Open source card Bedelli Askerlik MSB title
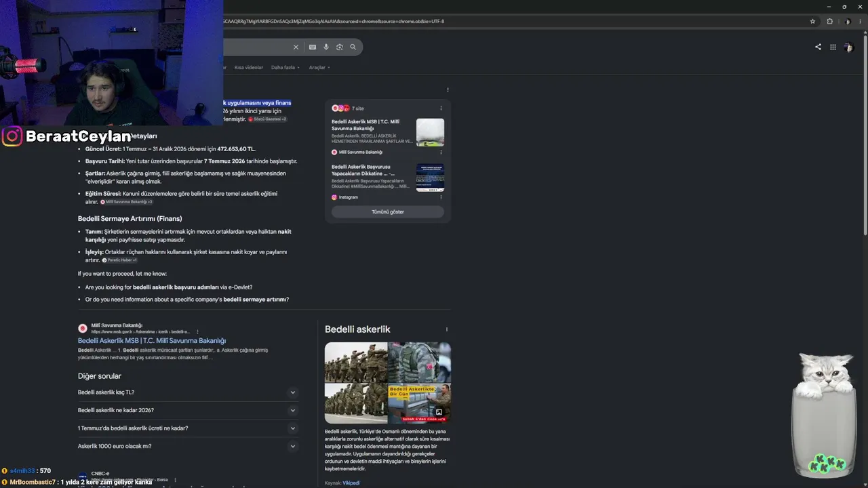 coord(366,125)
